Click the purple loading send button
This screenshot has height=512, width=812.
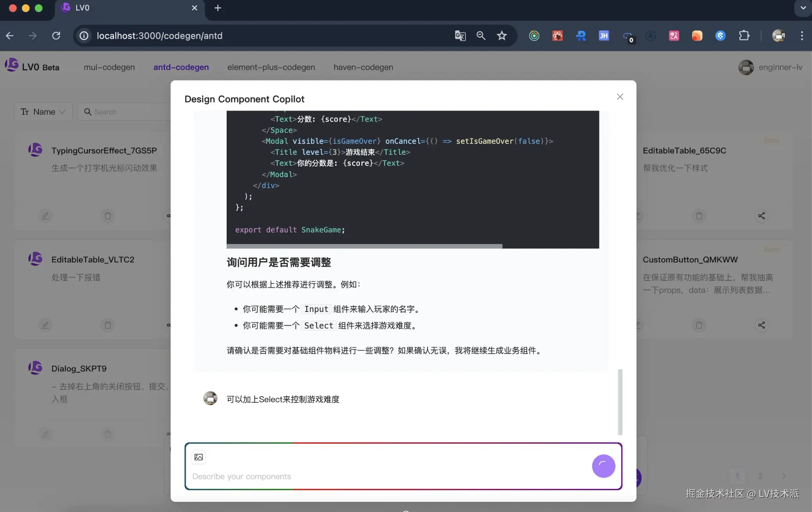[x=603, y=466]
